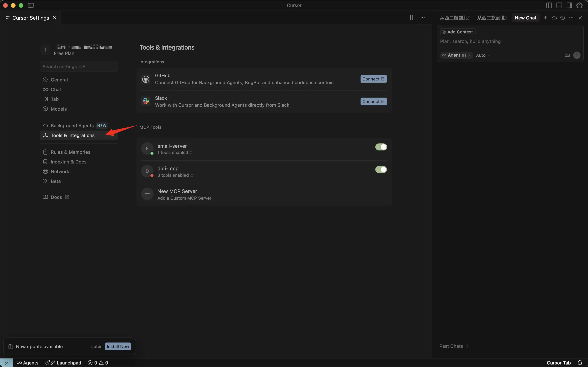Open chat history clock icon
The image size is (588, 367).
(563, 18)
